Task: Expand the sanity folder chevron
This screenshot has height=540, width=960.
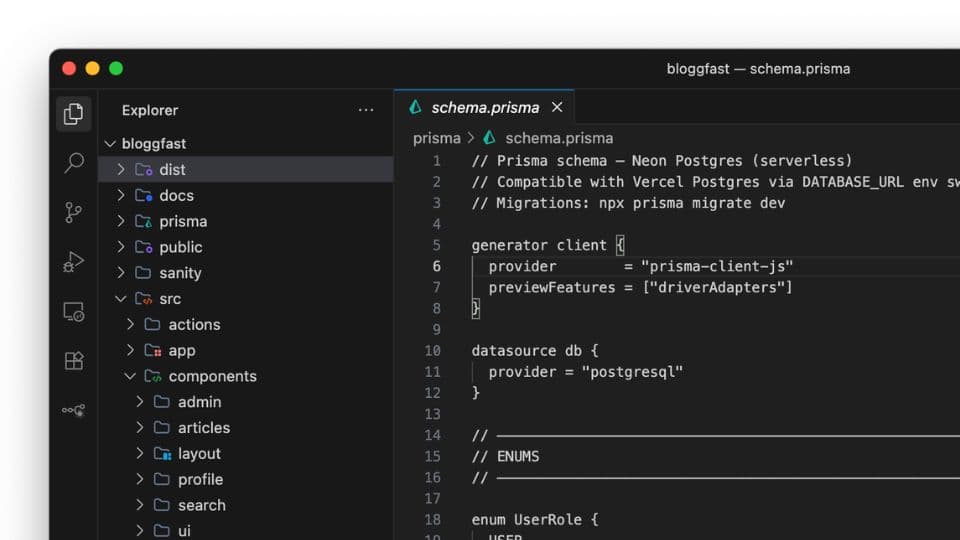Action: (x=121, y=272)
